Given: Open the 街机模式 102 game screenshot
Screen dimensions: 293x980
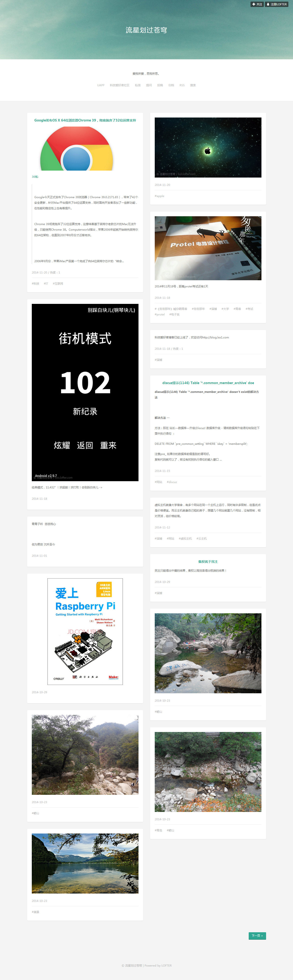Looking at the screenshot, I should (85, 392).
